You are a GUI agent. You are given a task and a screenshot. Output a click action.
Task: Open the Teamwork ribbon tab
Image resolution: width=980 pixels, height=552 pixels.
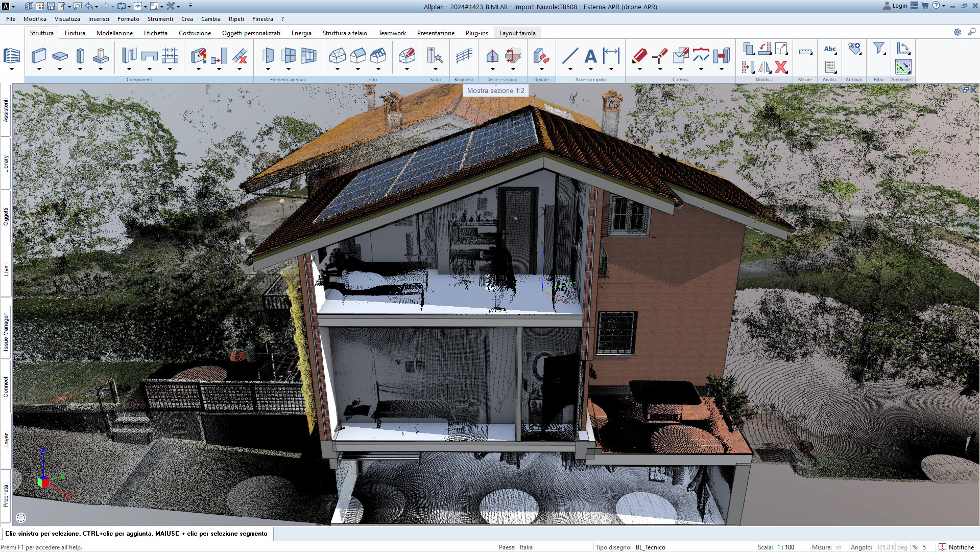(x=392, y=33)
